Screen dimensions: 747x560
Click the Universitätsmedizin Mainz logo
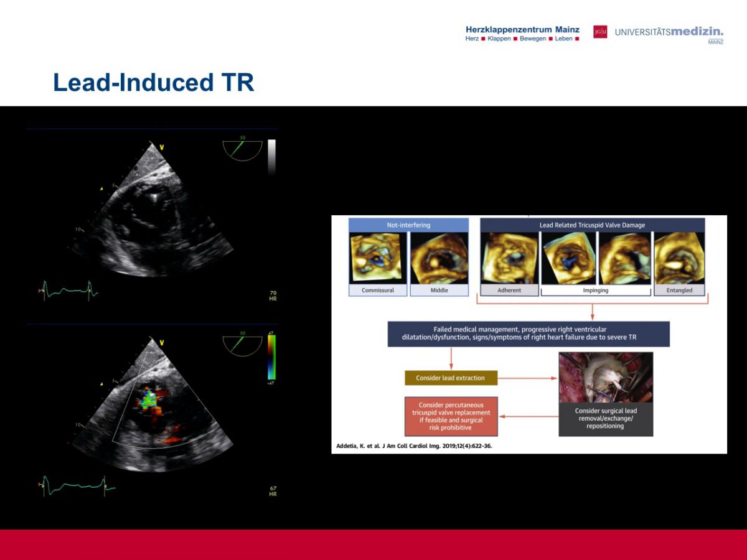pyautogui.click(x=669, y=33)
